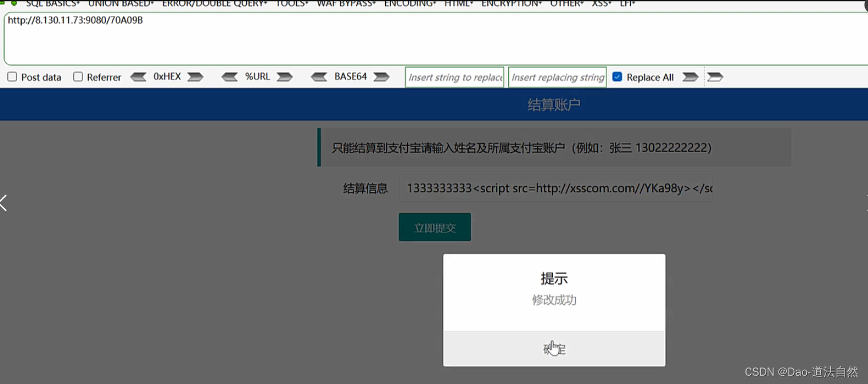Click the right arrow beside BASE64 to encode
The image size is (868, 384).
pyautogui.click(x=382, y=77)
